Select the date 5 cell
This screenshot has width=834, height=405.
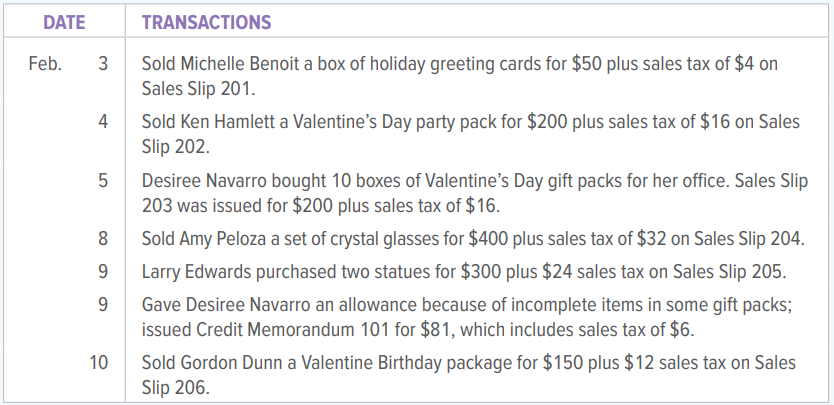coord(103,181)
